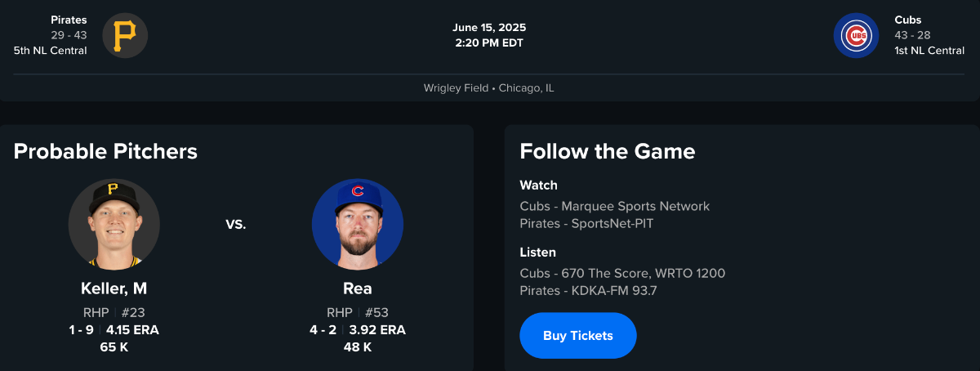Click the Follow the Game heading

[x=607, y=151]
